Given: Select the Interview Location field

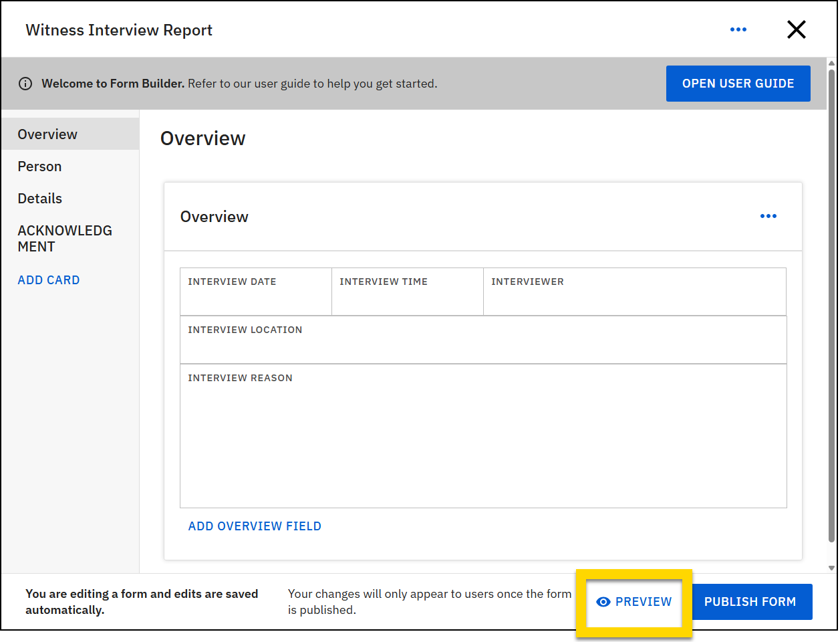Looking at the screenshot, I should pyautogui.click(x=483, y=339).
